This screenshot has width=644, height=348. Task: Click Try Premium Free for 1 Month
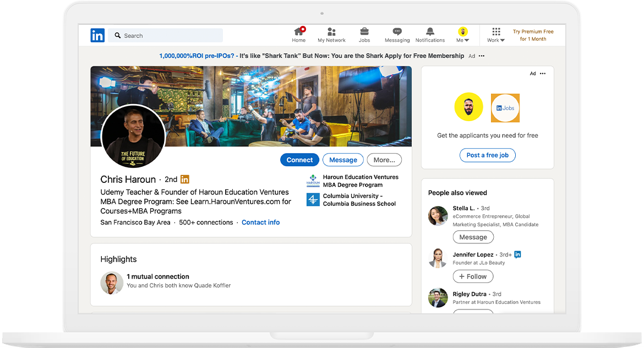pos(533,35)
